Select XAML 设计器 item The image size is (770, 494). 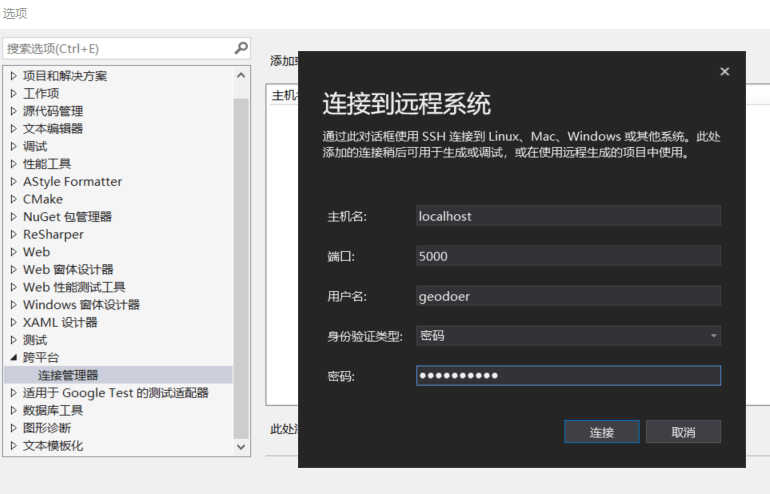pyautogui.click(x=60, y=322)
